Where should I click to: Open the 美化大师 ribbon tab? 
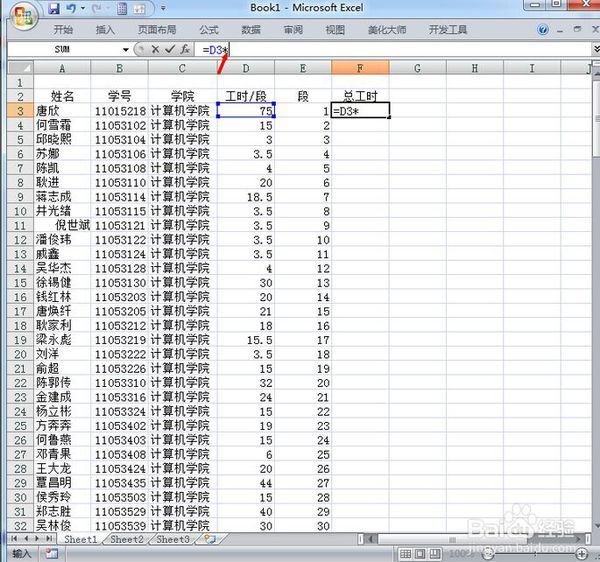pyautogui.click(x=387, y=29)
